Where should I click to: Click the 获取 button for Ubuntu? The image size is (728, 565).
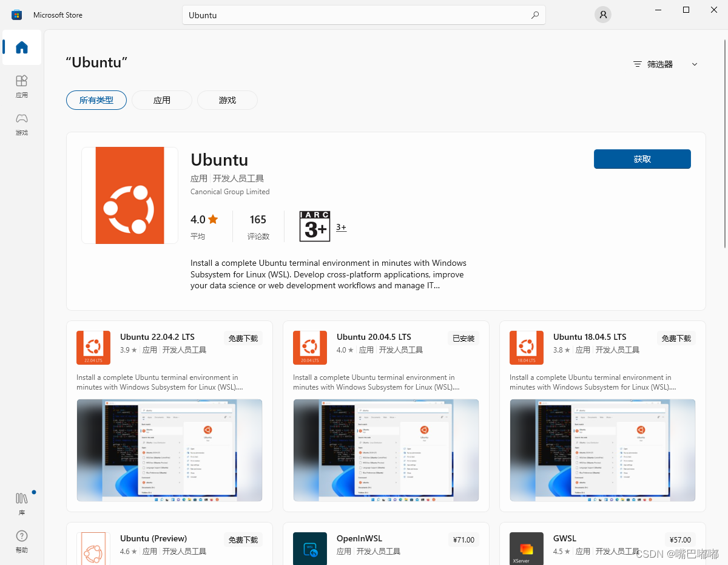(x=642, y=159)
